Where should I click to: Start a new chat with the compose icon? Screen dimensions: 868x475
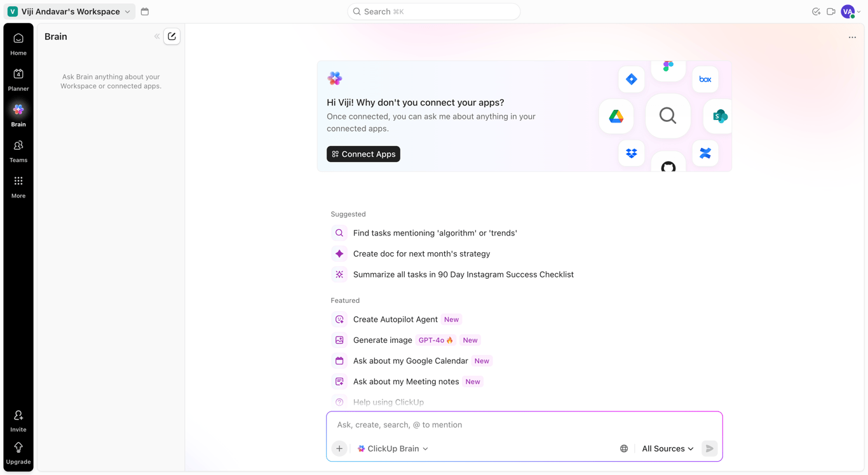click(172, 36)
